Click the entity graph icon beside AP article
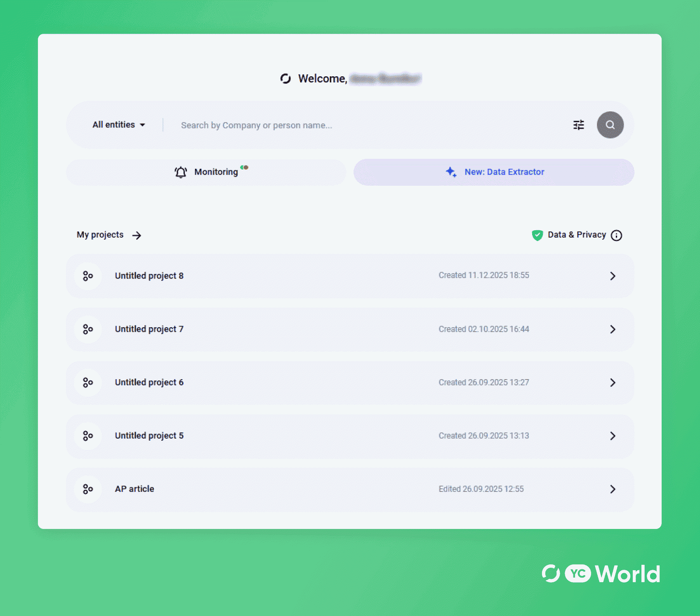 click(87, 489)
